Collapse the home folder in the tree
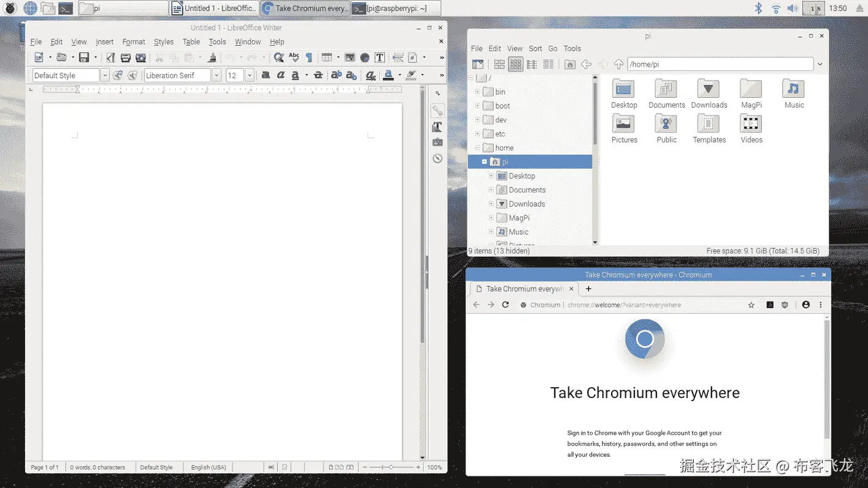This screenshot has height=488, width=868. (478, 148)
